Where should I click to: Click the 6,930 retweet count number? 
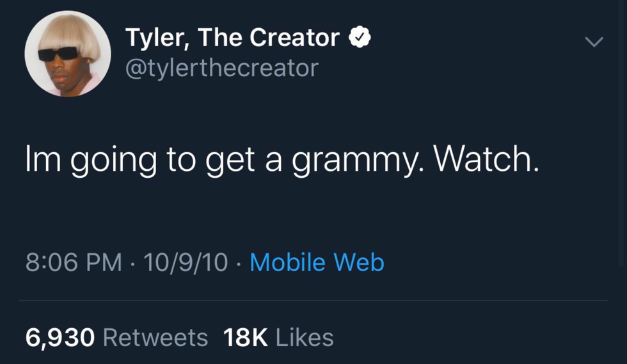[60, 337]
